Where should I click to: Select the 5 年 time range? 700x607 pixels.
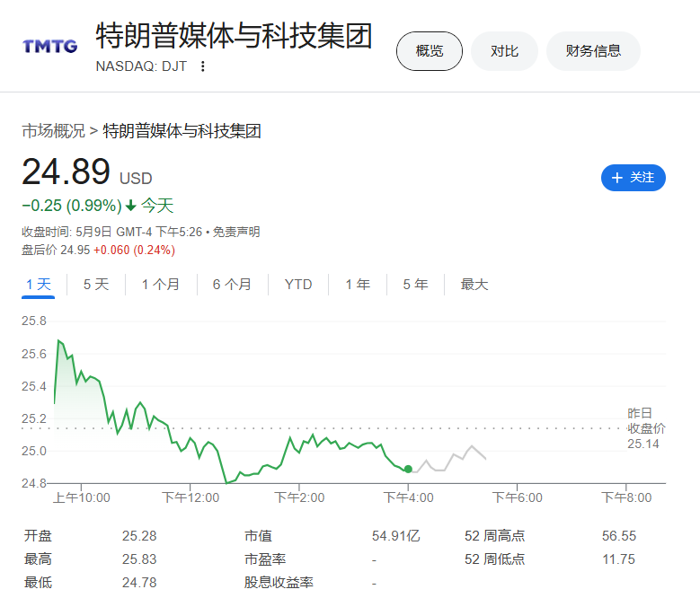[415, 285]
